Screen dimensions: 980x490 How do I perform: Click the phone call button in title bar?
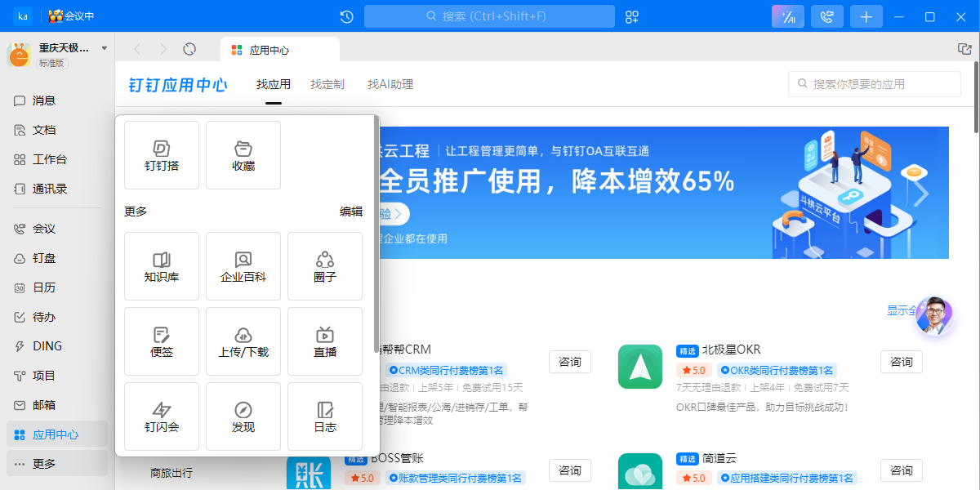(827, 16)
